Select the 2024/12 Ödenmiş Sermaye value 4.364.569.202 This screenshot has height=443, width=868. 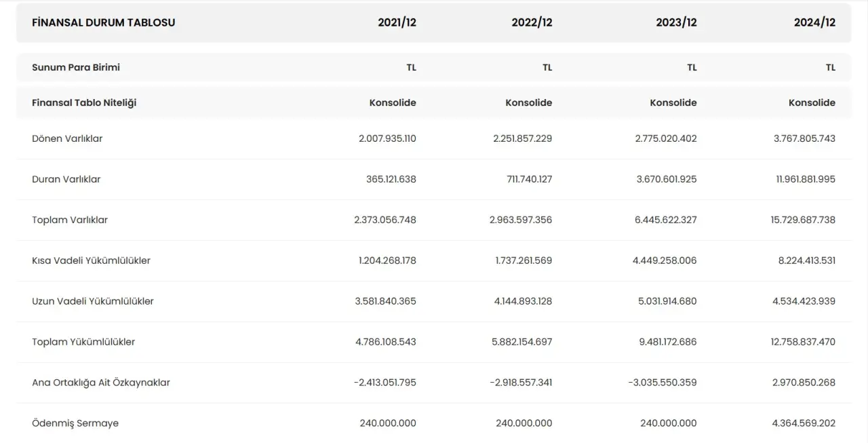[803, 423]
